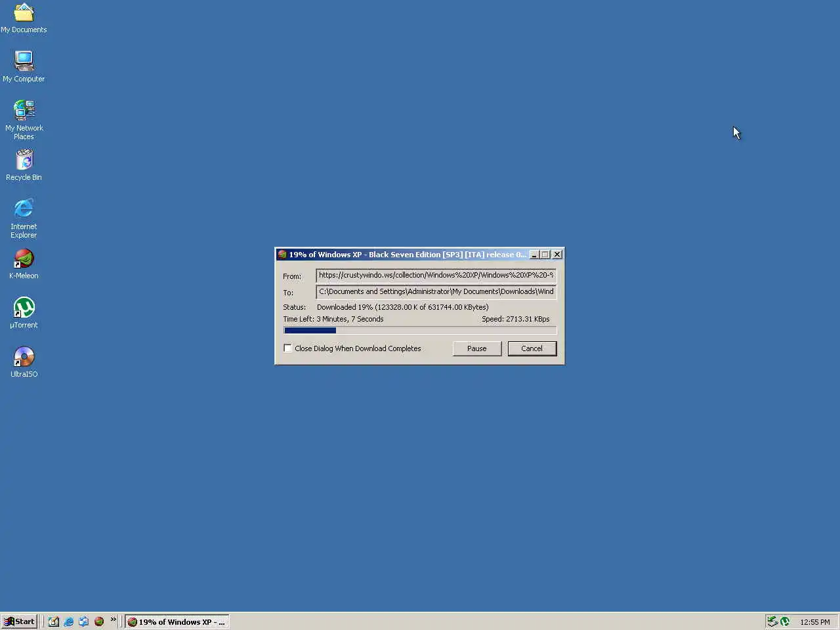The image size is (840, 630).
Task: Pause the download
Action: [x=477, y=348]
